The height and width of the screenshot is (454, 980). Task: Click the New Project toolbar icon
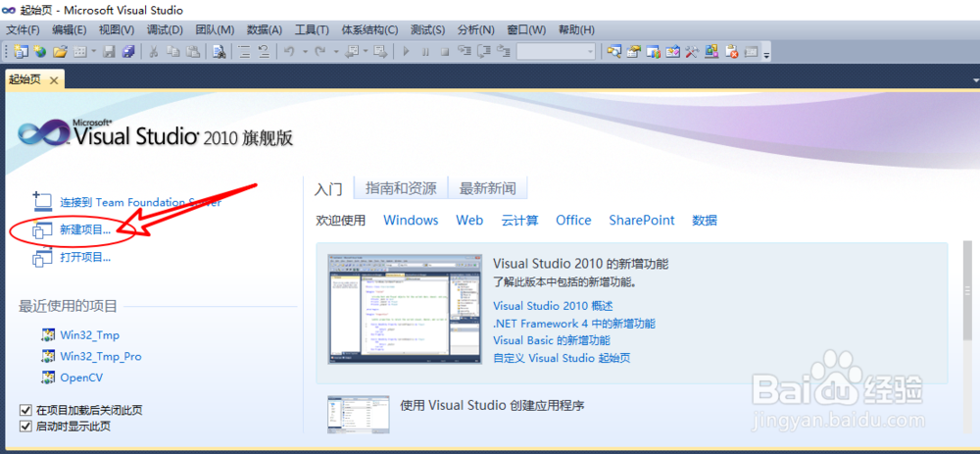coord(22,52)
